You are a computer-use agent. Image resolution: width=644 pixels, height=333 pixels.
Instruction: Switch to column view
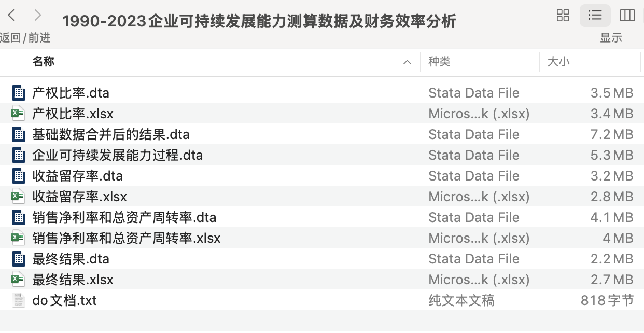(x=627, y=16)
